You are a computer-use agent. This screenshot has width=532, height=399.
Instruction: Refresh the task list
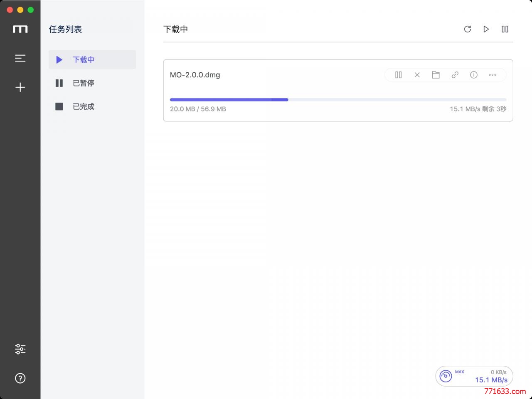point(468,29)
